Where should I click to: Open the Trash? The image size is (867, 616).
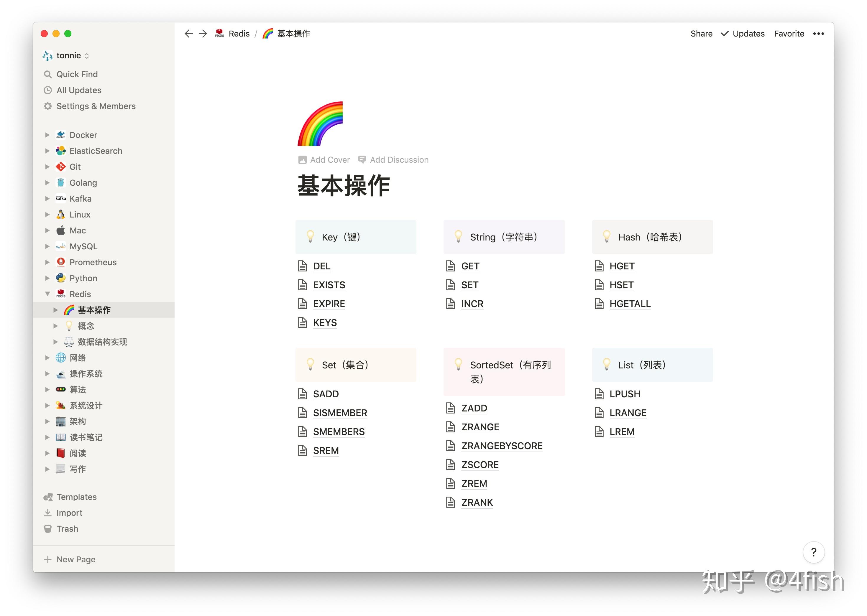tap(67, 528)
